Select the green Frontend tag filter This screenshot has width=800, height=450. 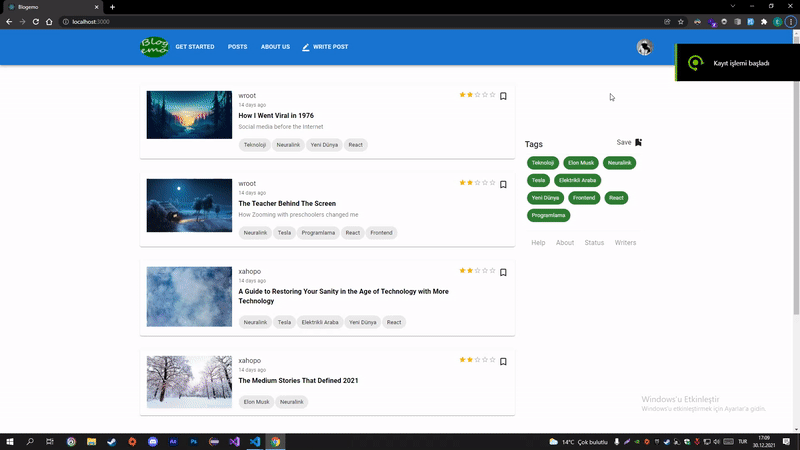coord(584,197)
